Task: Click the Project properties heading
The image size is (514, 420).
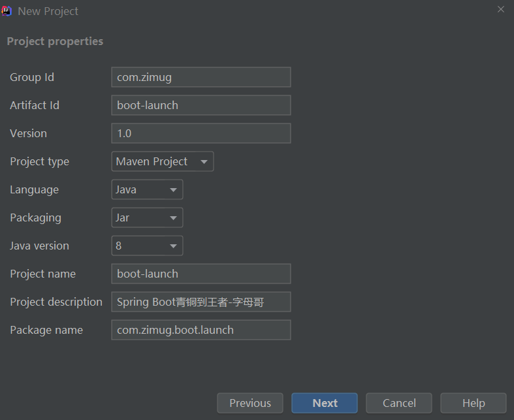Action: (55, 41)
